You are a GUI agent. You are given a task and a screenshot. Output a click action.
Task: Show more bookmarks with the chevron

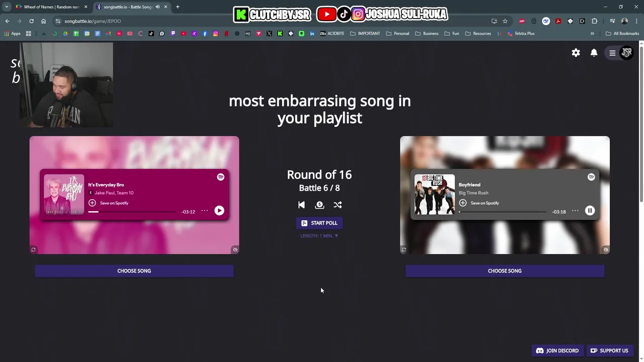(592, 34)
